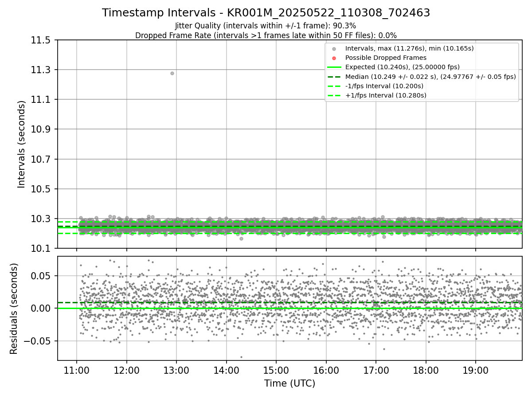The width and height of the screenshot is (532, 399).
Task: Click the red dot marker for dropped frames in the legend
Action: [334, 58]
